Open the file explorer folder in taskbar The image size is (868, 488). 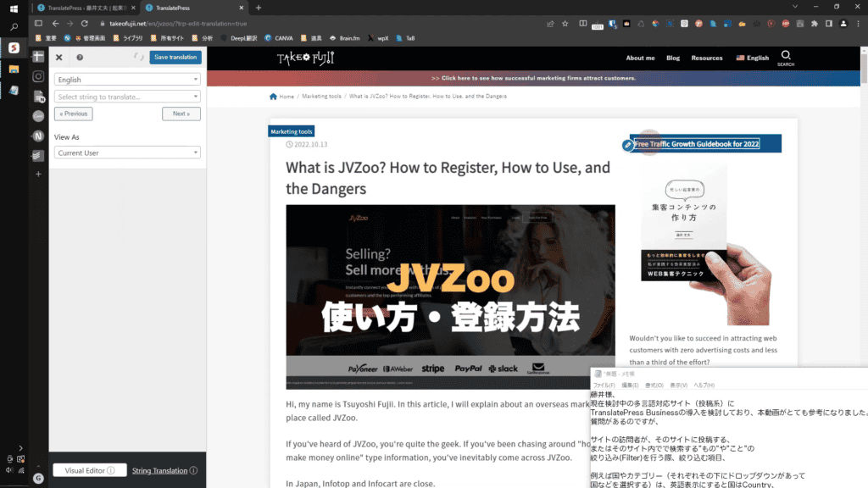pyautogui.click(x=14, y=69)
